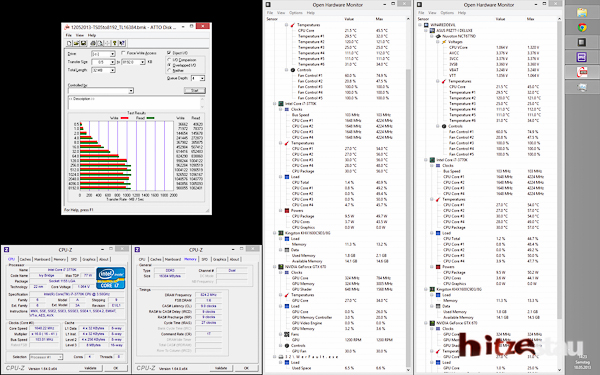Click Validate in the CPU-Z Memory window
The height and width of the screenshot is (375, 600).
(221, 368)
